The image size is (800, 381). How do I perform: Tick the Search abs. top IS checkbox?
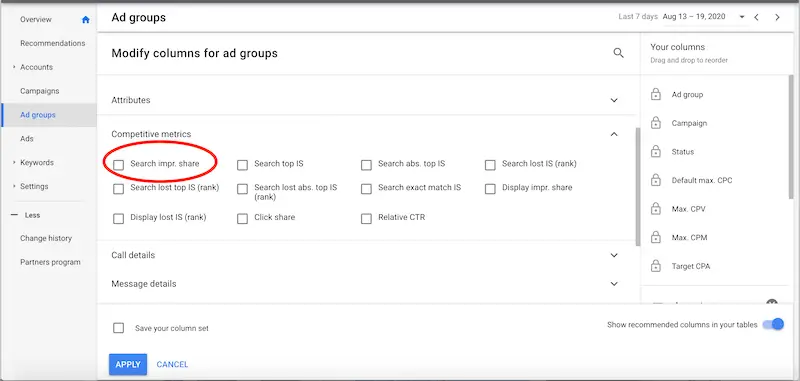click(x=366, y=165)
